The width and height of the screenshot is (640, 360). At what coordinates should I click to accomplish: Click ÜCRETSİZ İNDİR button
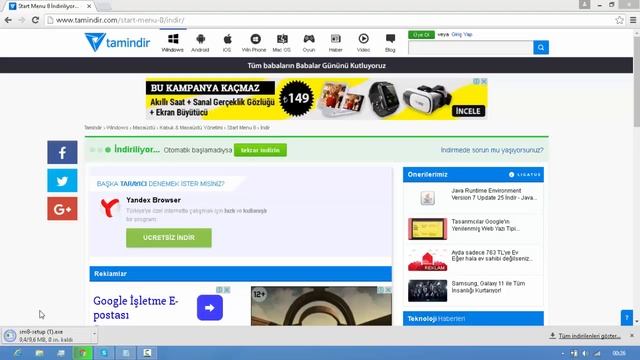pyautogui.click(x=169, y=238)
